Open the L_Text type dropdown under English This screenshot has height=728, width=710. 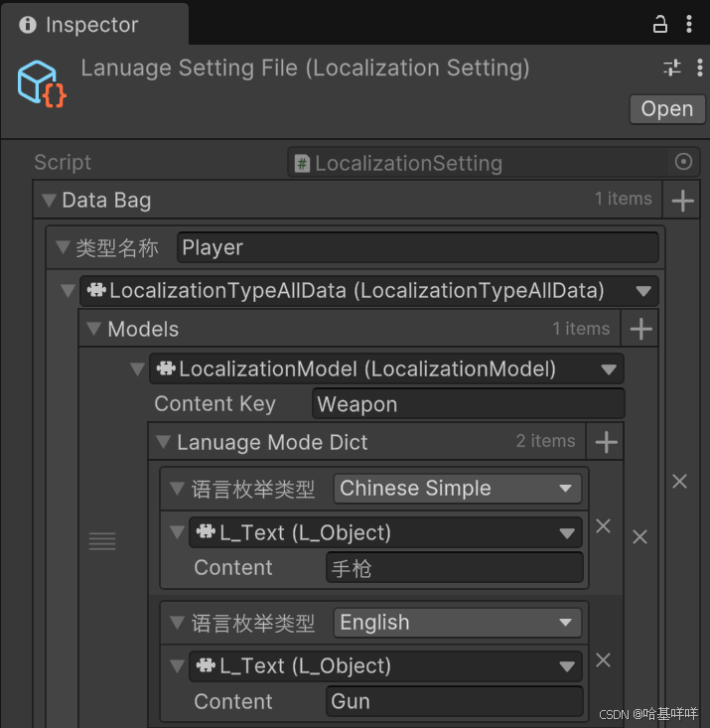pos(385,665)
